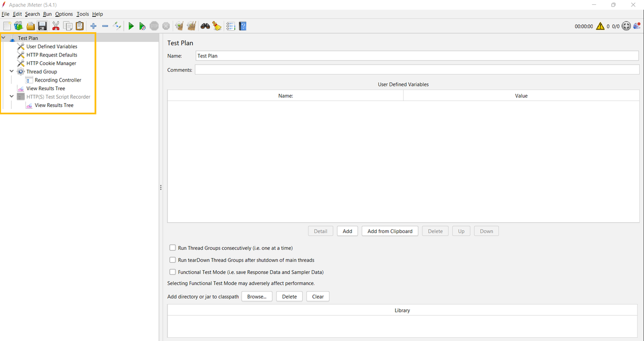Click the Browse... classpath button
The width and height of the screenshot is (644, 341).
pos(257,296)
